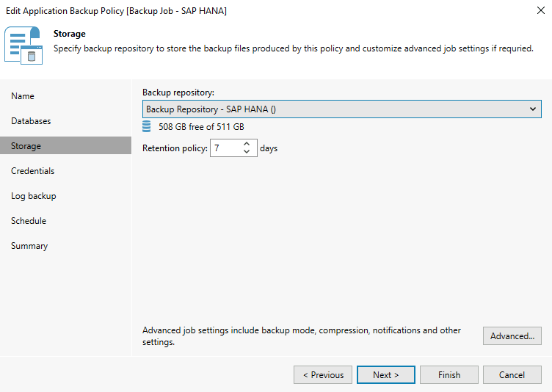
Task: Go back with the Previous button
Action: tap(323, 375)
